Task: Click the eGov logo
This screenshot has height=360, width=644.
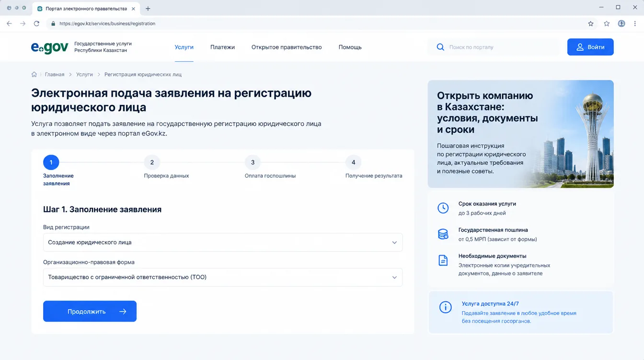Action: coord(49,47)
